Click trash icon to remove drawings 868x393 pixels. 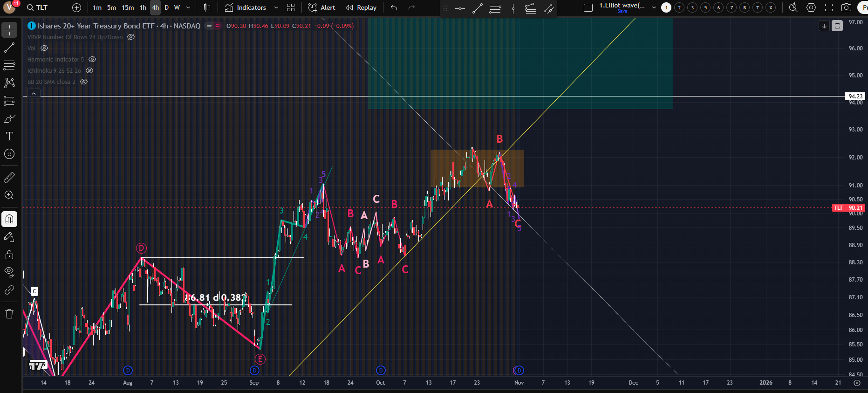tap(9, 313)
